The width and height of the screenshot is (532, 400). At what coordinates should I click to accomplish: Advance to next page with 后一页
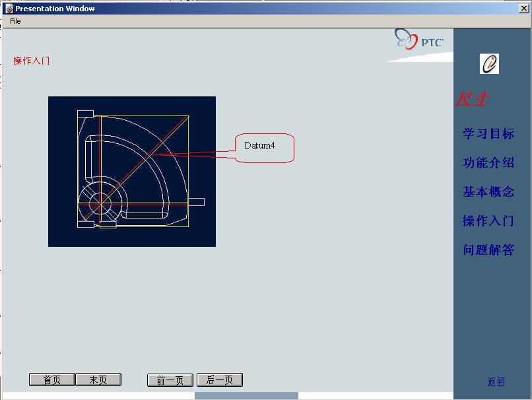click(220, 380)
